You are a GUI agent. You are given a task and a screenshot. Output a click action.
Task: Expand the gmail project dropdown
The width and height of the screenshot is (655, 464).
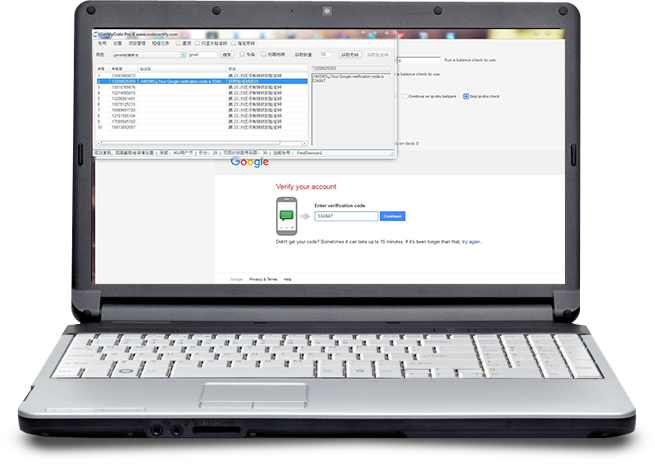183,55
